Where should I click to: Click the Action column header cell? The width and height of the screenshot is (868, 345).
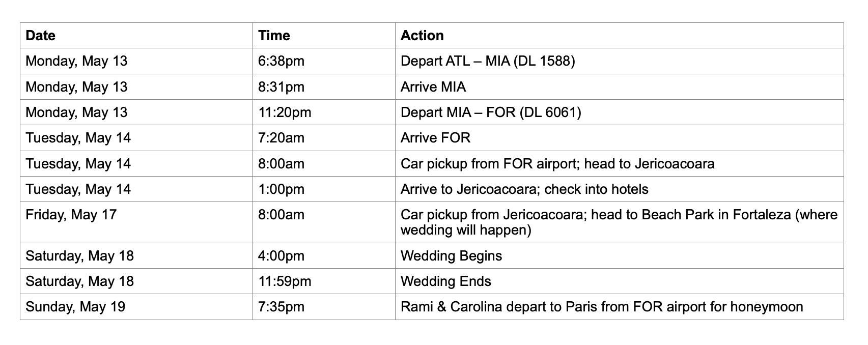point(619,36)
